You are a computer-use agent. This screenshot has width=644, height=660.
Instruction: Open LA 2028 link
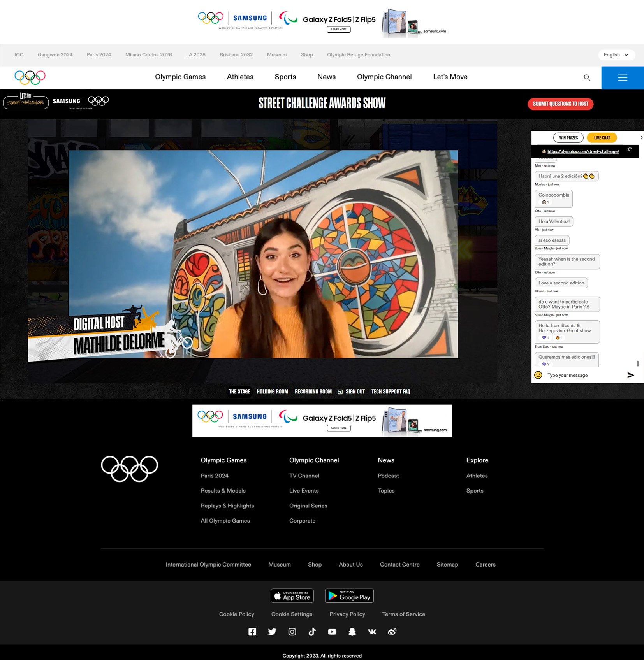coord(196,55)
